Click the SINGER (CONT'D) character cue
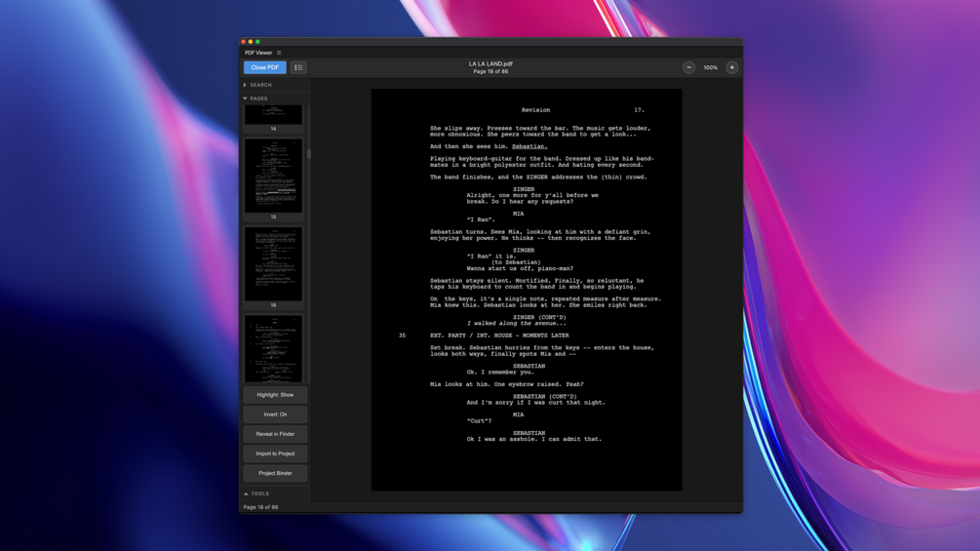This screenshot has width=980, height=551. [539, 317]
